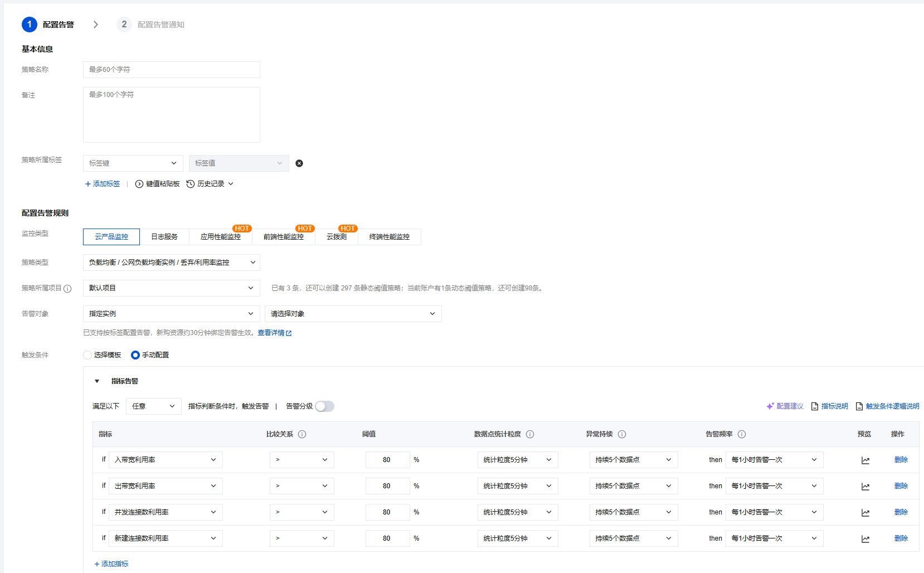Open 每1小时告警一次 dropdown in 入带宽利用率 row

tap(775, 460)
